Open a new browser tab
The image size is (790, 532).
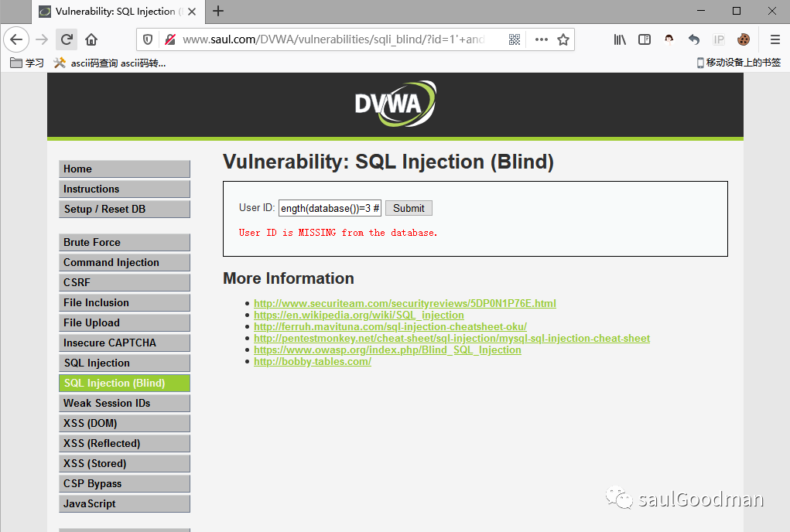(x=218, y=11)
